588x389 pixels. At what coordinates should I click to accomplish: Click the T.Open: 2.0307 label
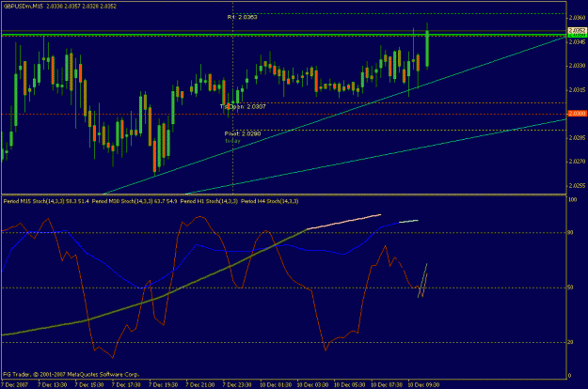[x=243, y=107]
